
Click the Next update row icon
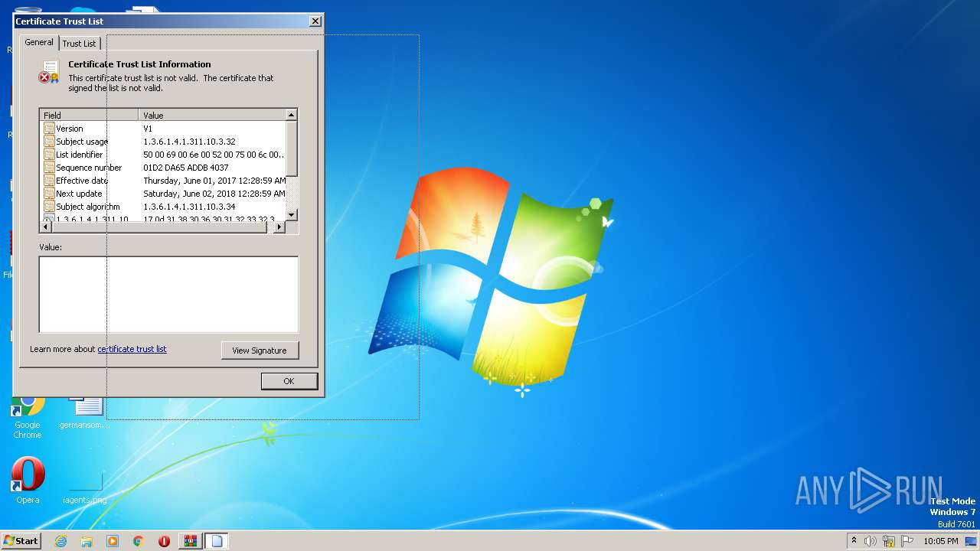(49, 194)
